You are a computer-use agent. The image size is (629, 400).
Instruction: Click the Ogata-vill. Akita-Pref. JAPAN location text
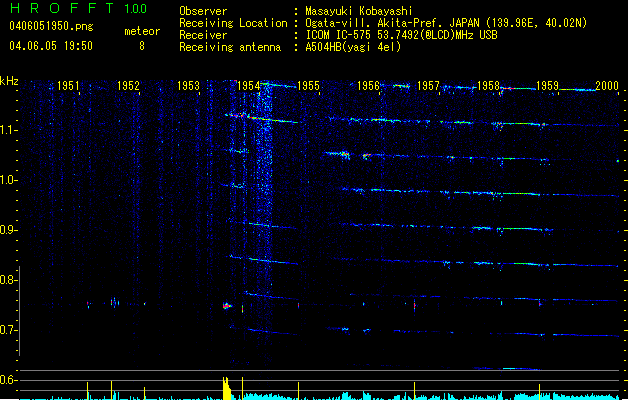446,23
